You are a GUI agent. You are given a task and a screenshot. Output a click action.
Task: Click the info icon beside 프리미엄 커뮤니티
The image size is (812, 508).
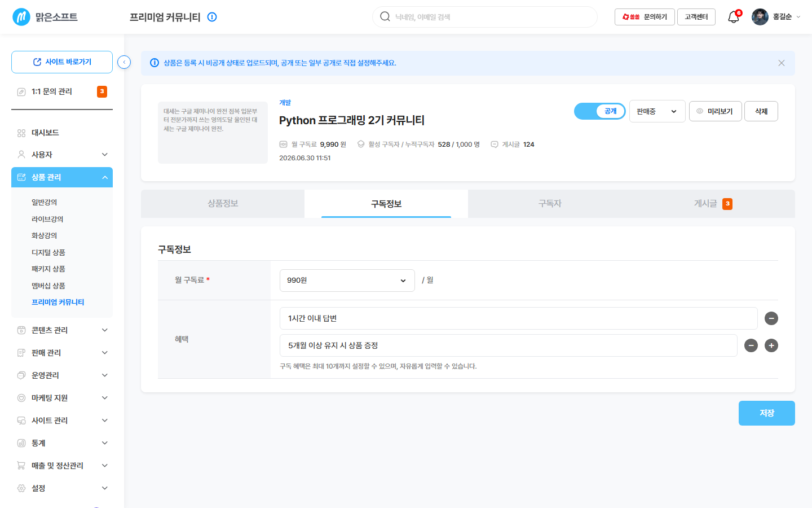coord(212,17)
